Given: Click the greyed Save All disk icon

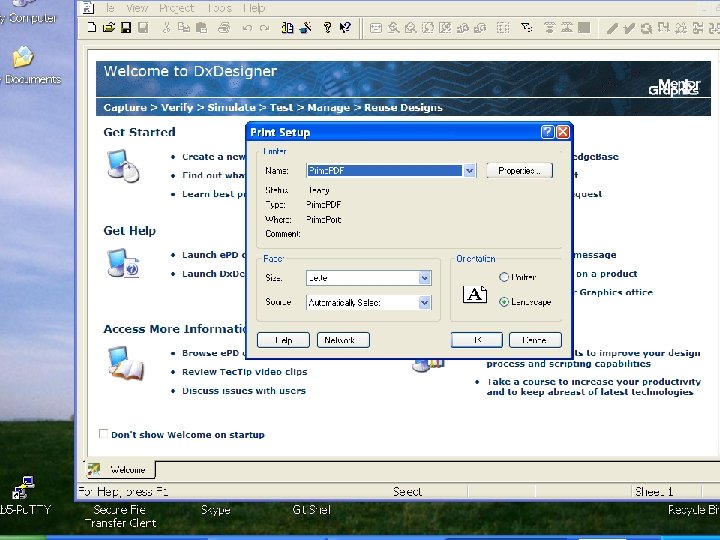Looking at the screenshot, I should [x=143, y=28].
